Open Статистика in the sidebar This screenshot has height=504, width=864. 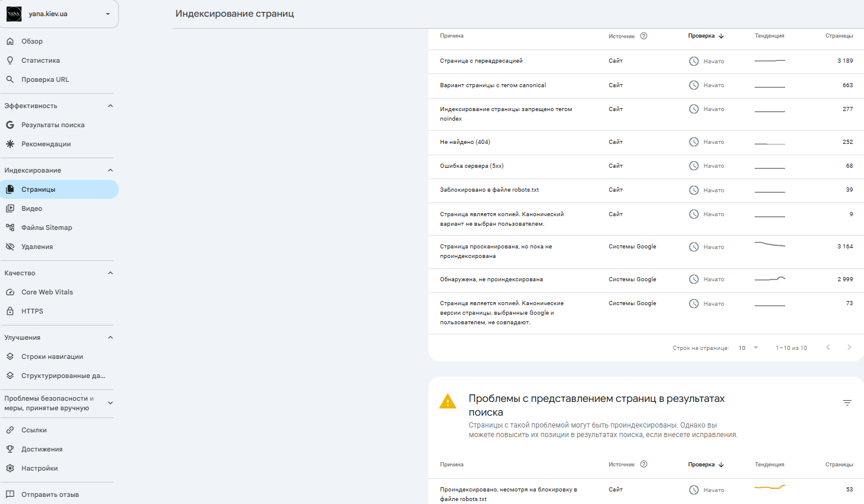(x=60, y=60)
